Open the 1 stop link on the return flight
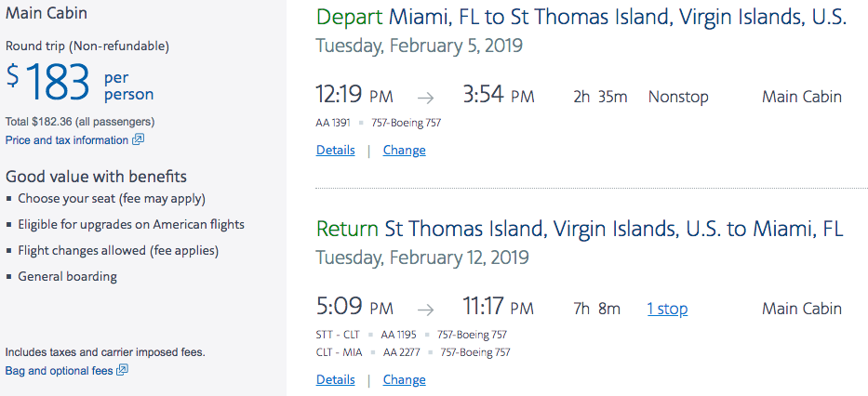The width and height of the screenshot is (868, 396). pyautogui.click(x=667, y=309)
